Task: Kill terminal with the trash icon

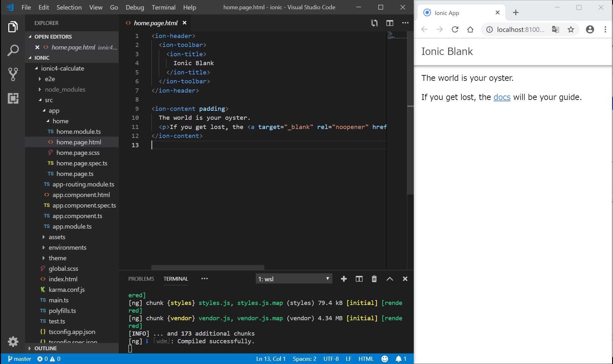Action: point(374,279)
